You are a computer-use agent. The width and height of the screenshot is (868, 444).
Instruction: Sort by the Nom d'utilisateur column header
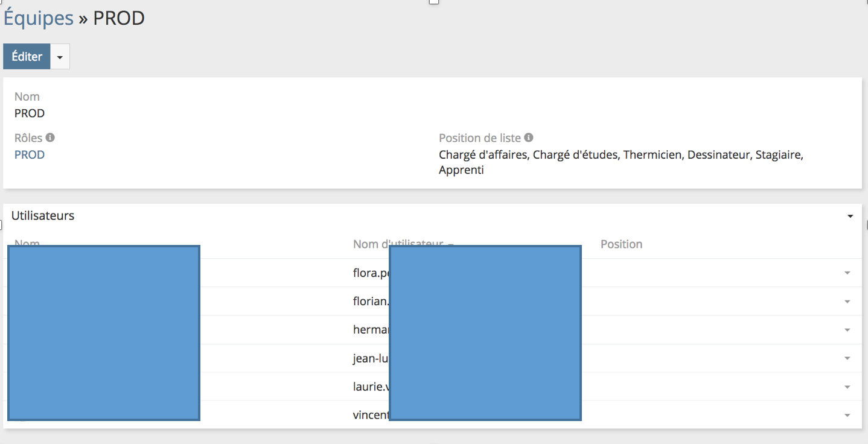pyautogui.click(x=398, y=244)
